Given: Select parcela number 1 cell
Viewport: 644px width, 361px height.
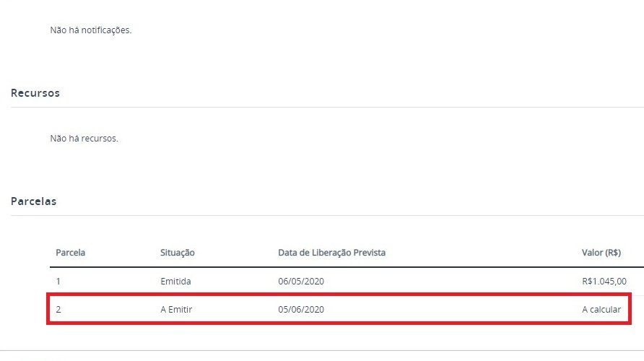Looking at the screenshot, I should click(x=58, y=281).
